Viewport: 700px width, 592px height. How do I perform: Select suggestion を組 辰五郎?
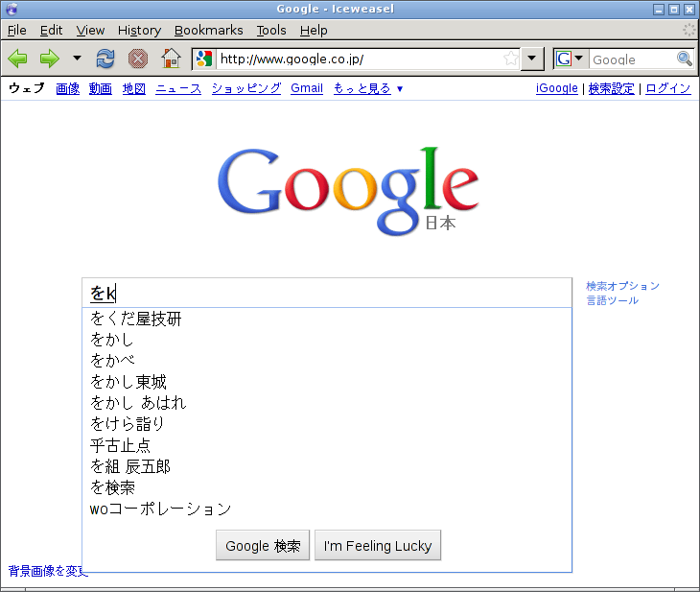click(327, 466)
